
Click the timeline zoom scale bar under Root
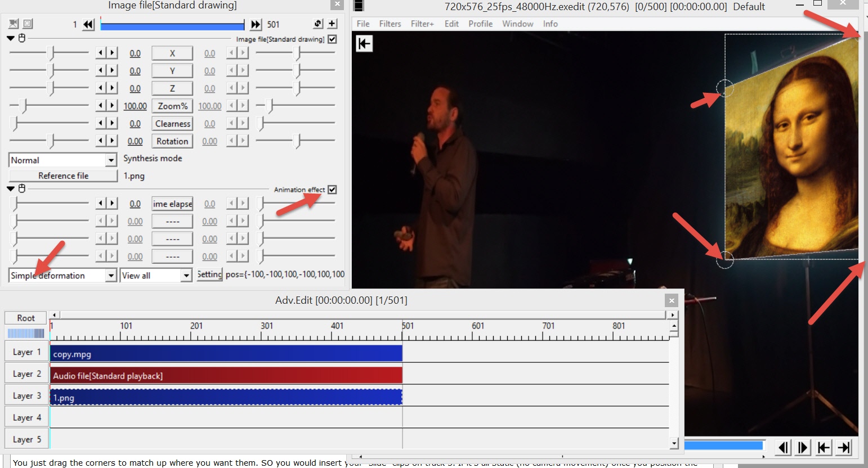coord(26,333)
